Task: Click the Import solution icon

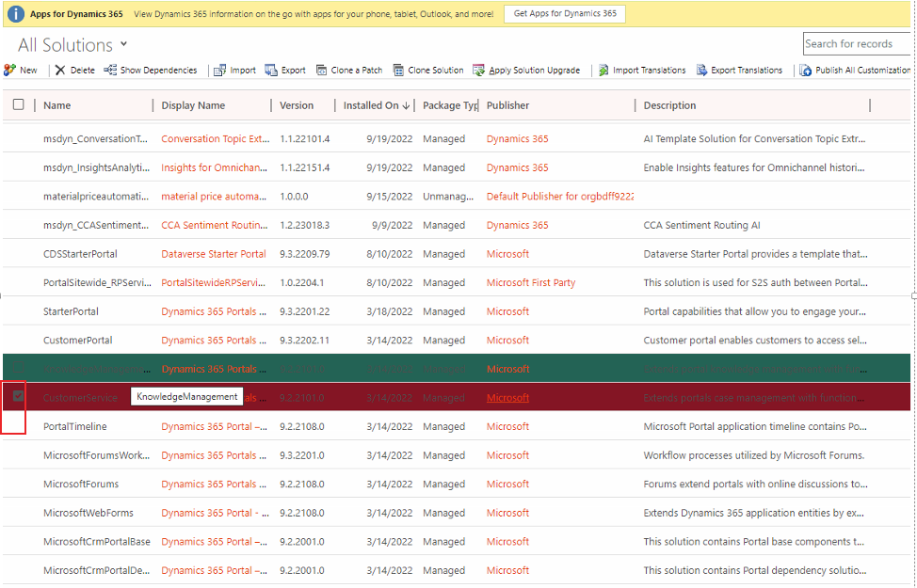Action: click(x=220, y=71)
